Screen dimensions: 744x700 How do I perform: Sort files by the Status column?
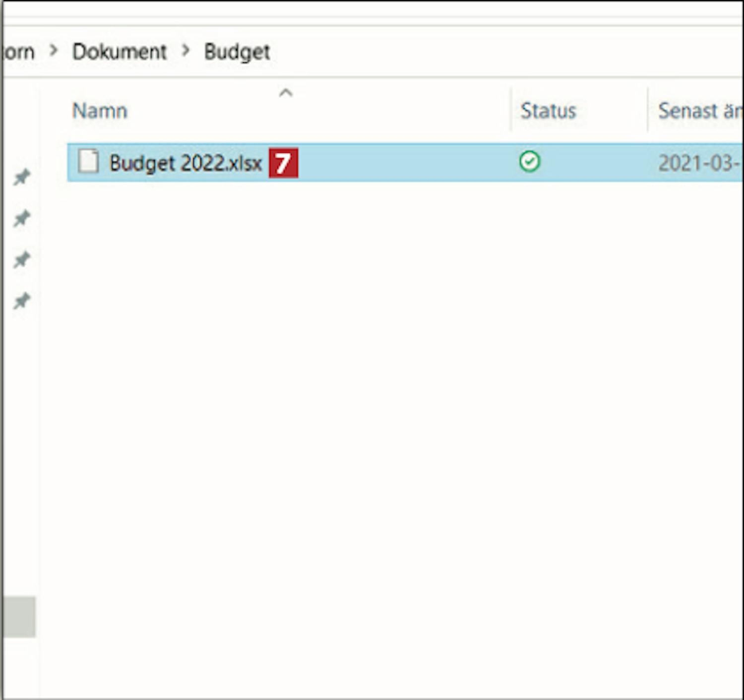click(x=548, y=111)
